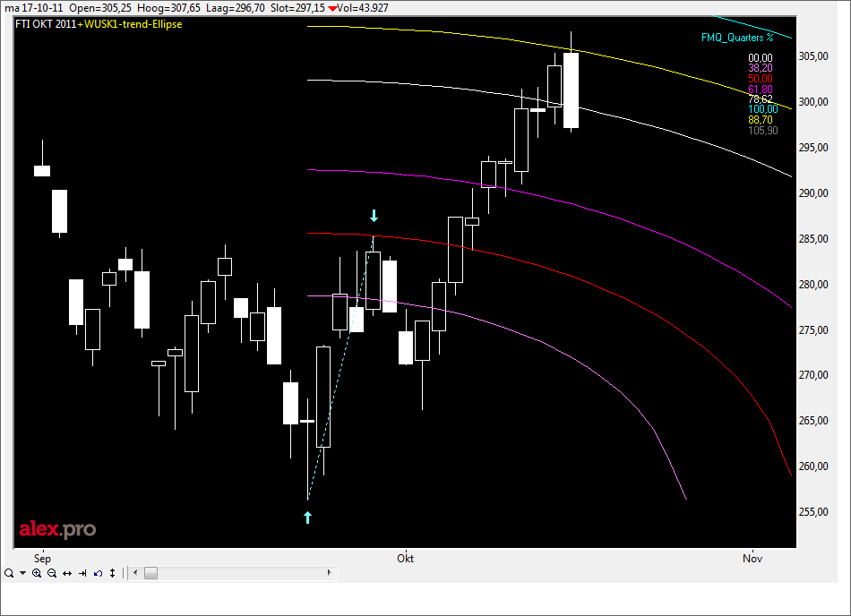Jump to chart end with arrow-to-bar icon
The width and height of the screenshot is (851, 616).
[82, 573]
